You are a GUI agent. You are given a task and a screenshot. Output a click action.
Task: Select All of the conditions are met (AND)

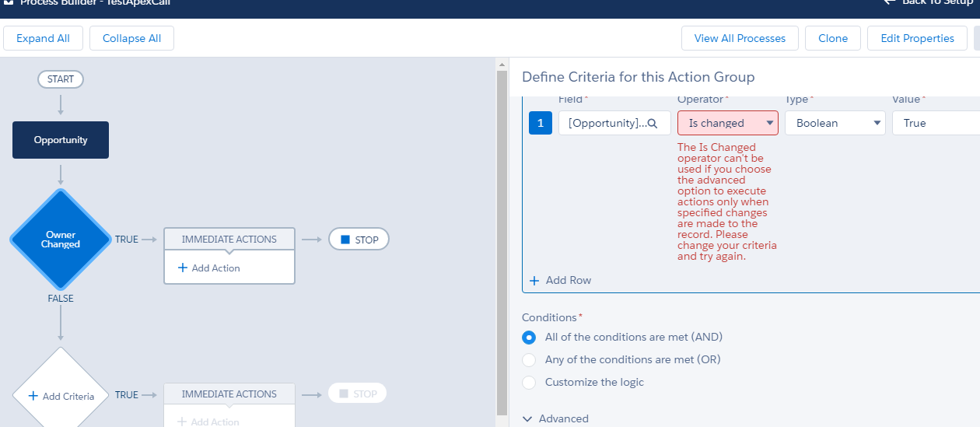pyautogui.click(x=529, y=338)
